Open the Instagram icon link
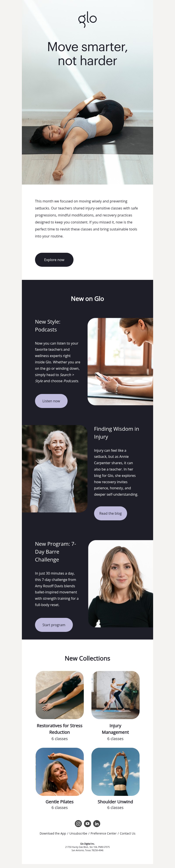175x868 pixels. pos(78,824)
